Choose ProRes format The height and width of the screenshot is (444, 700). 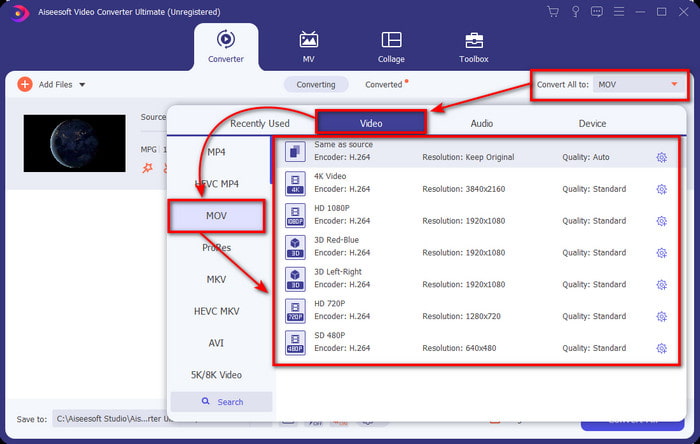[217, 248]
